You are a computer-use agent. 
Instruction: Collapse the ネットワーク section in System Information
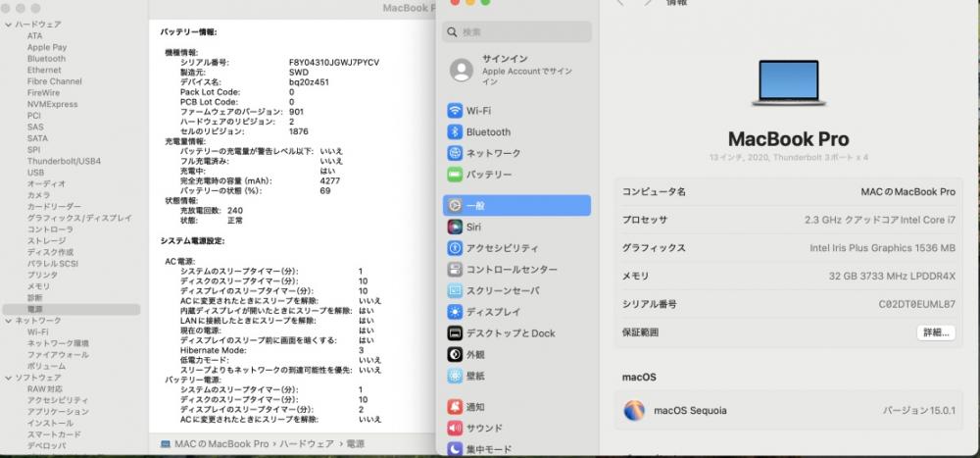[x=8, y=321]
